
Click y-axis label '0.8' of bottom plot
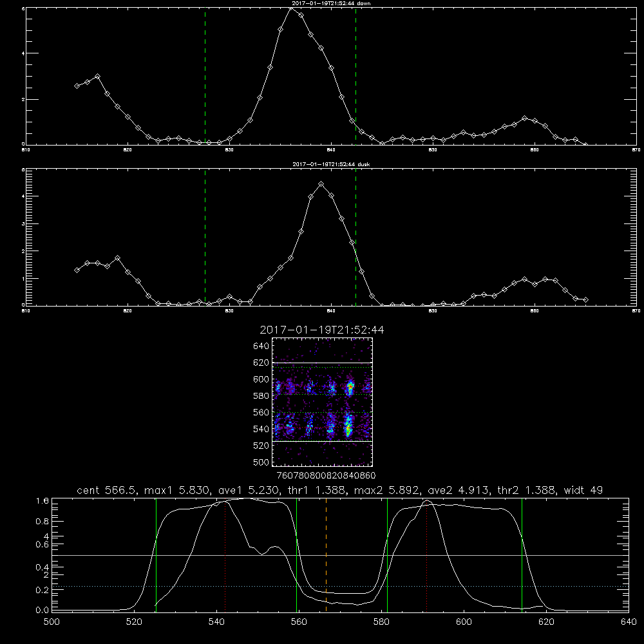43,522
